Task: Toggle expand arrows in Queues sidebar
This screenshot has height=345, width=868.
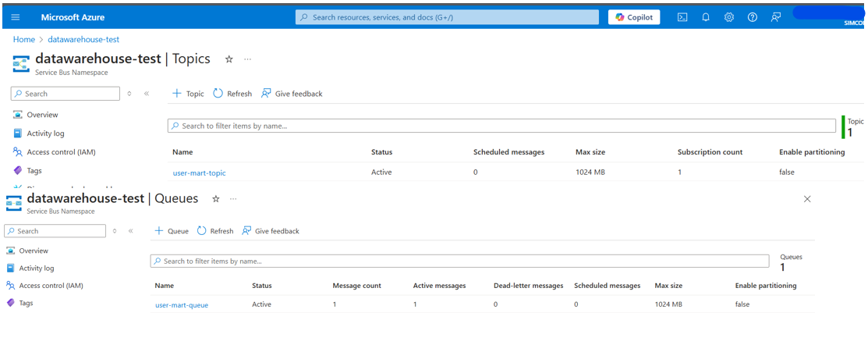Action: tap(115, 231)
